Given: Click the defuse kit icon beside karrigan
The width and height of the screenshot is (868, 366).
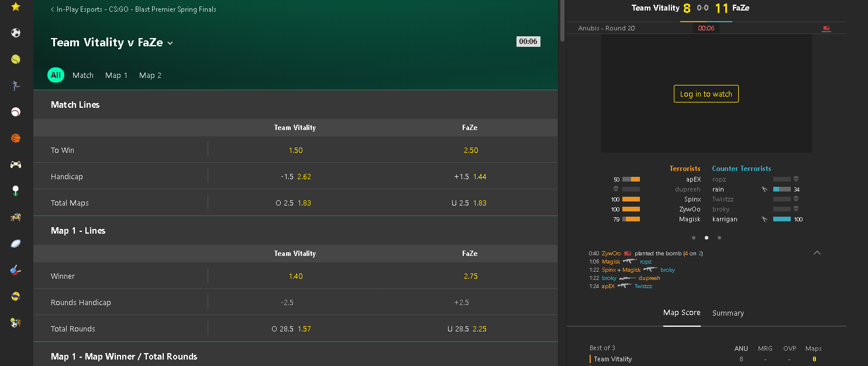Looking at the screenshot, I should point(764,219).
